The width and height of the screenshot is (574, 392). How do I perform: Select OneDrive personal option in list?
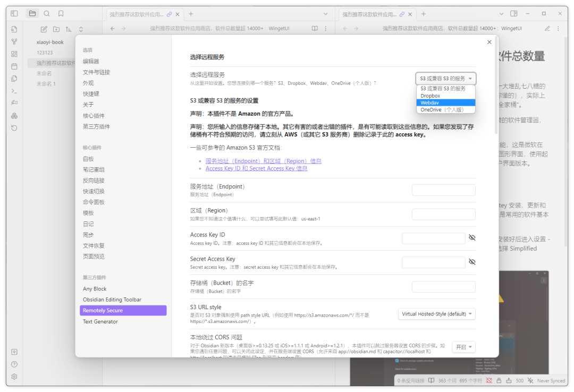445,110
